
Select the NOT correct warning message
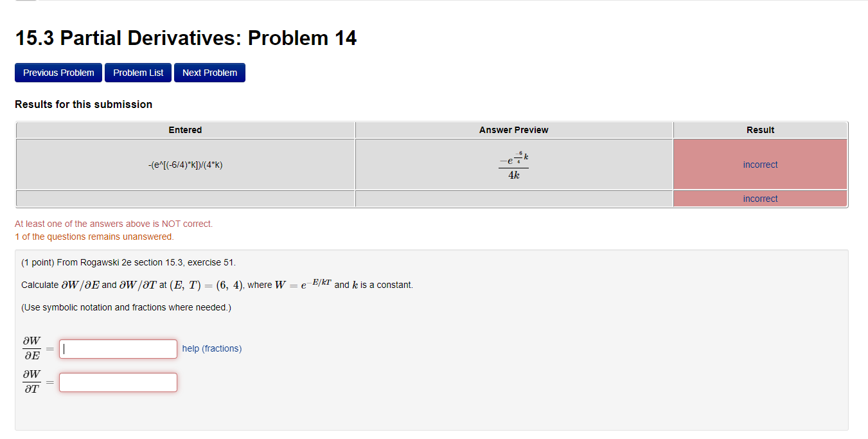[x=114, y=223]
